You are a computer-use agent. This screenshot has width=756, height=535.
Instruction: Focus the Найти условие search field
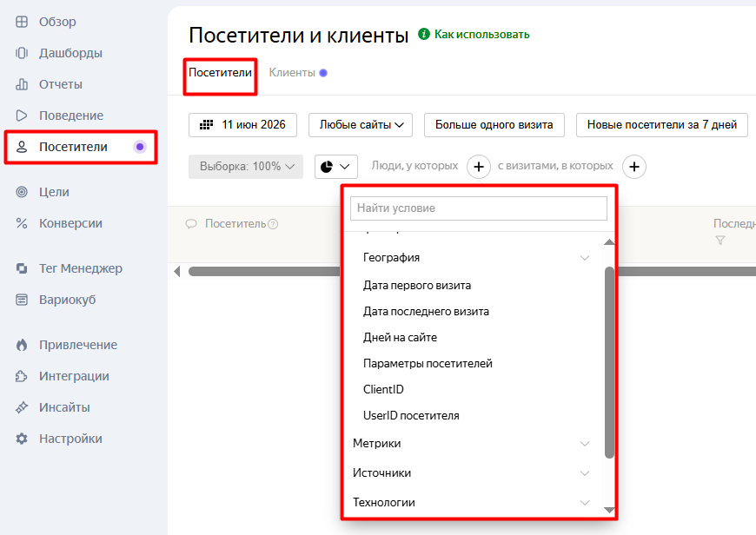(479, 208)
